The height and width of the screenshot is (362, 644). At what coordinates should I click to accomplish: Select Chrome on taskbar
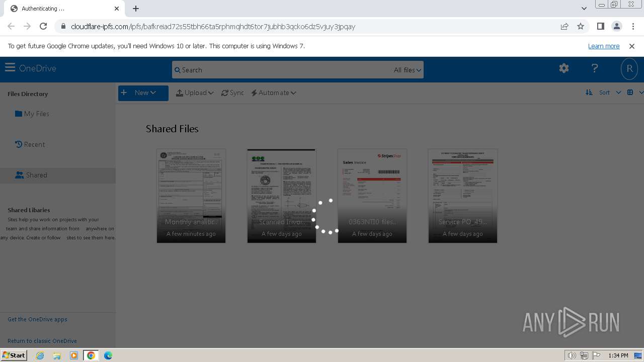click(91, 355)
